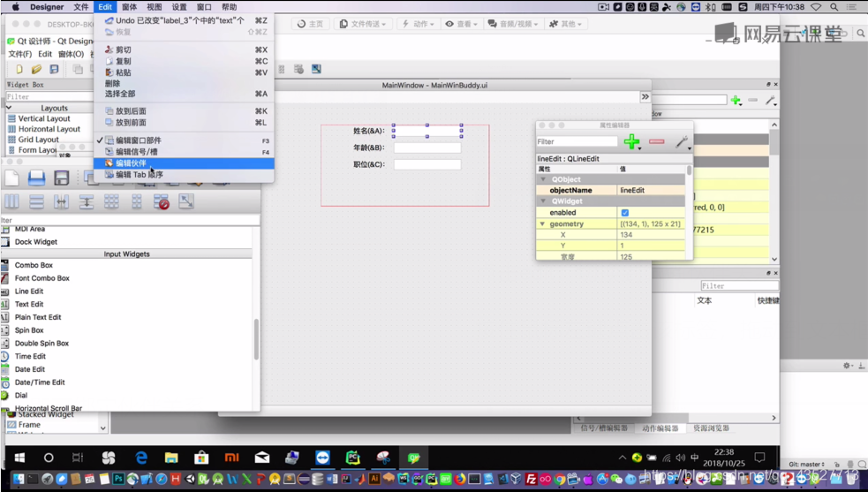Viewport: 868px width, 492px height.
Task: Toggle the enabled property checkbox
Action: pyautogui.click(x=625, y=213)
